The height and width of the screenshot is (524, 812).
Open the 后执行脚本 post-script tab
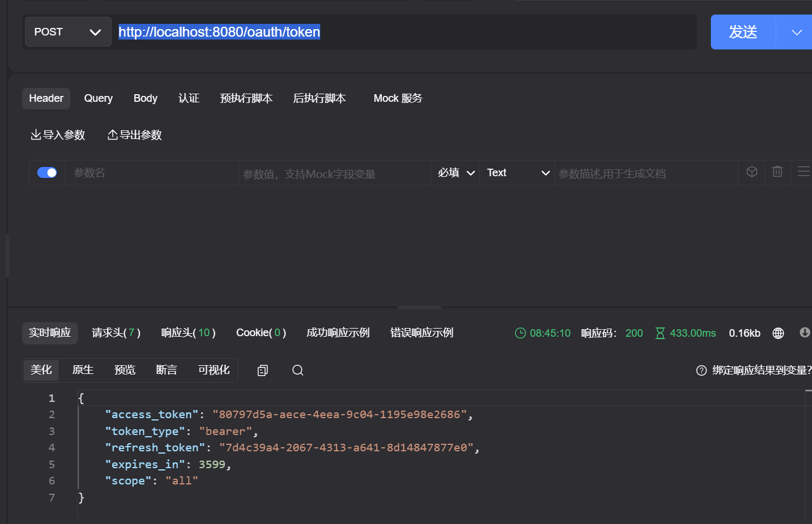(320, 98)
